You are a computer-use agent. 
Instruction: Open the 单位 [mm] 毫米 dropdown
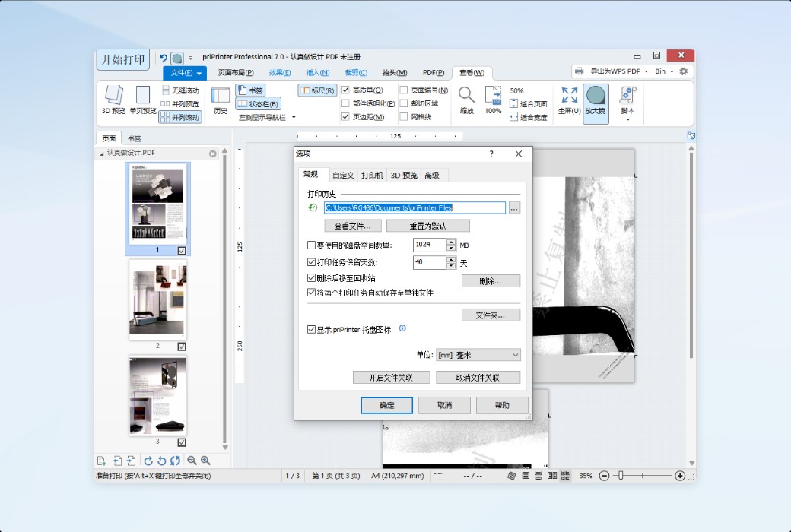click(478, 355)
